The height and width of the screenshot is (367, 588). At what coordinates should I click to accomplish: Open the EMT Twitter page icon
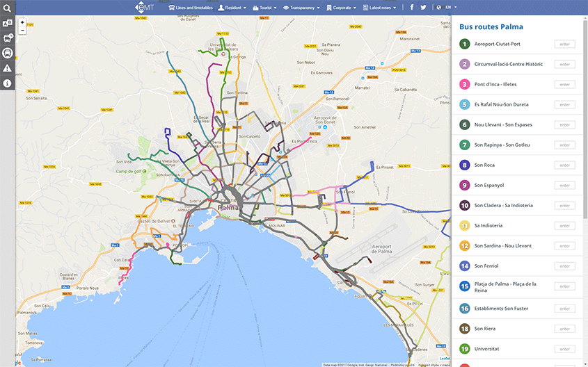(x=423, y=7)
